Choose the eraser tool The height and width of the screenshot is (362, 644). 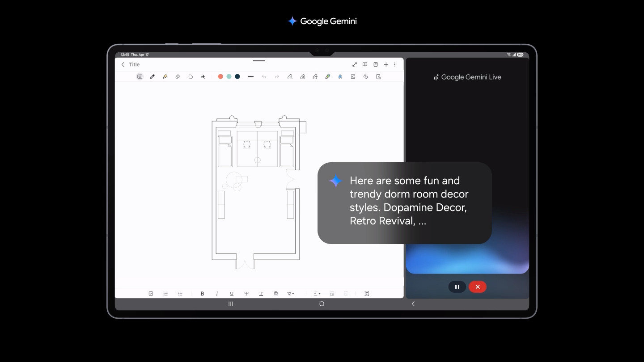click(x=178, y=77)
